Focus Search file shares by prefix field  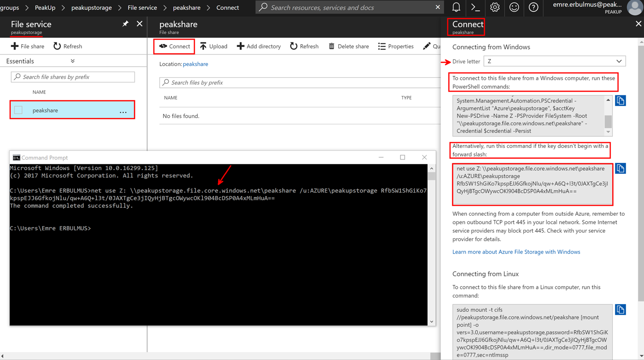pos(73,77)
